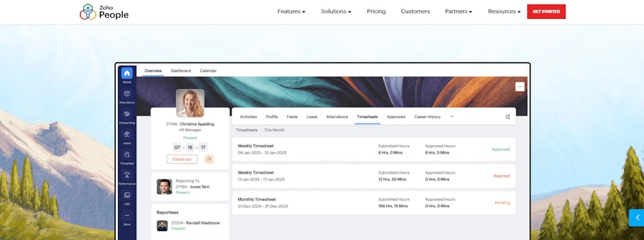
Task: Open the LMS sidebar icon
Action: pos(127,195)
